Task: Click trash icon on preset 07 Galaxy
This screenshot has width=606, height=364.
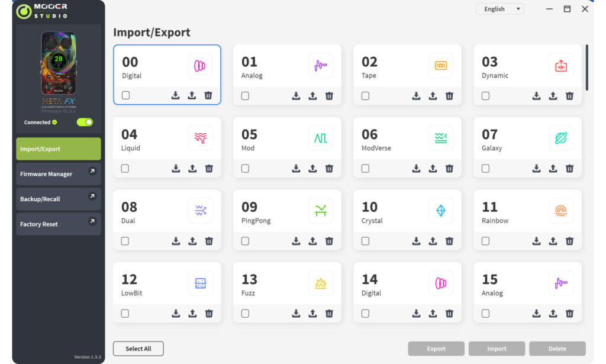Action: 569,169
